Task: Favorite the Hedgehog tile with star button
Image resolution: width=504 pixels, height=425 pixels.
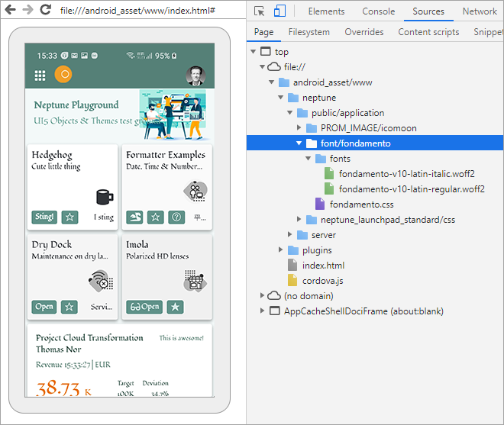Action: pos(69,217)
